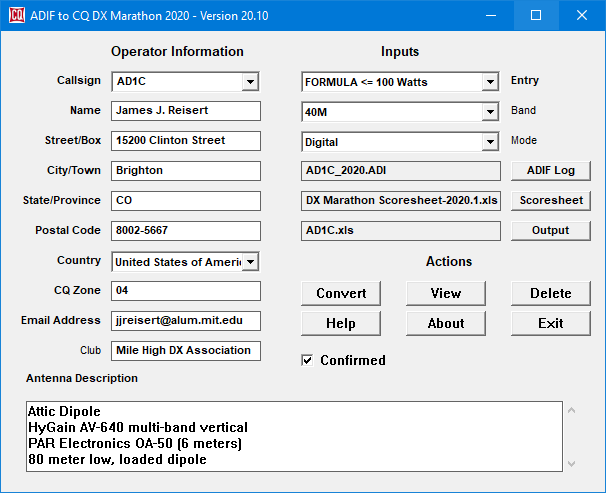Screen dimensions: 606x493
Task: Open the Callsign dropdown
Action: click(x=250, y=81)
